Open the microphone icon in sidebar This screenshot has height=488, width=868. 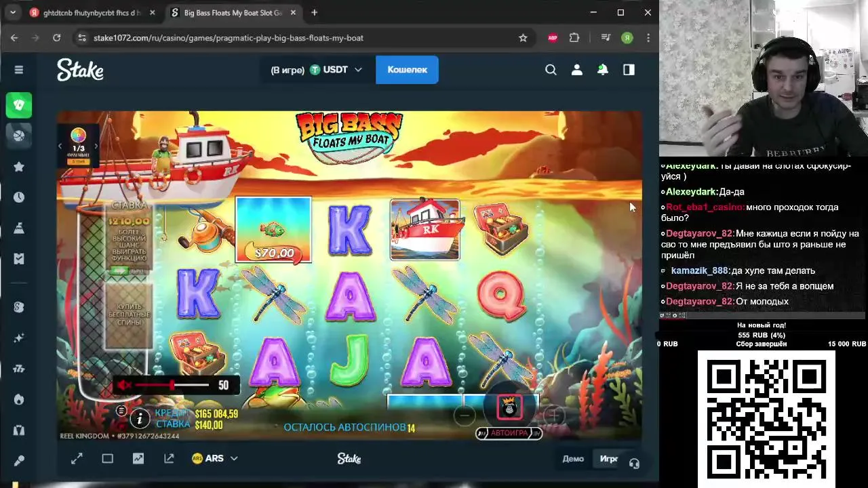pos(19,460)
